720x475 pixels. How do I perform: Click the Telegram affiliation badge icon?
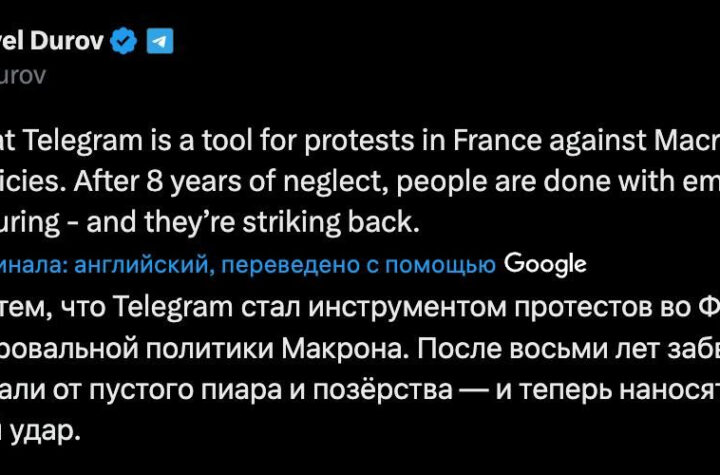(x=160, y=41)
